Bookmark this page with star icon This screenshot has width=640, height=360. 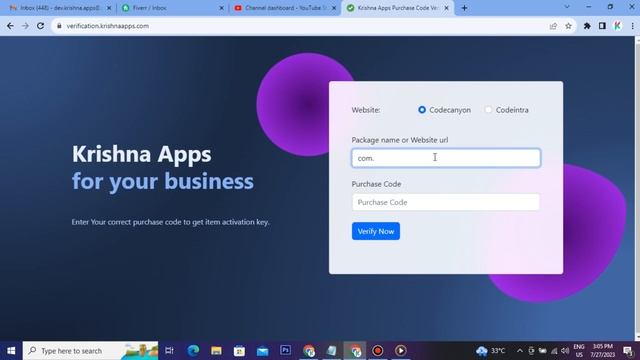pyautogui.click(x=568, y=26)
